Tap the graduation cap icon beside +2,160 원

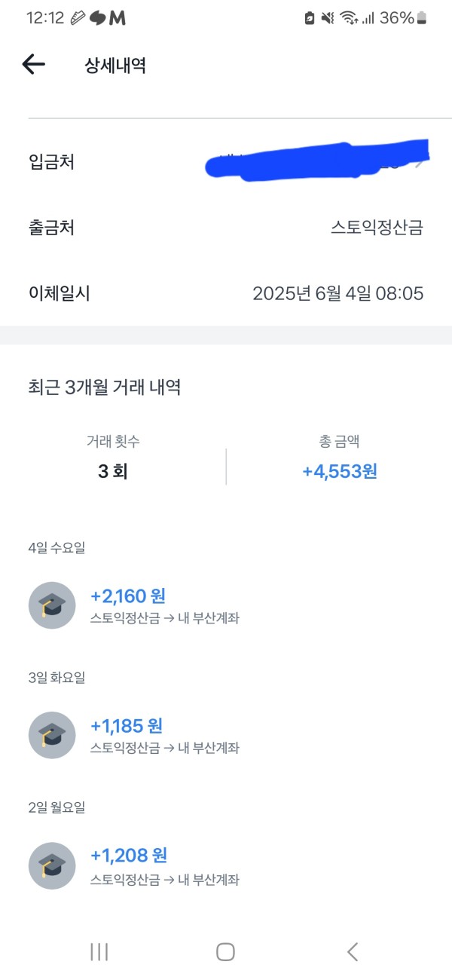[52, 605]
